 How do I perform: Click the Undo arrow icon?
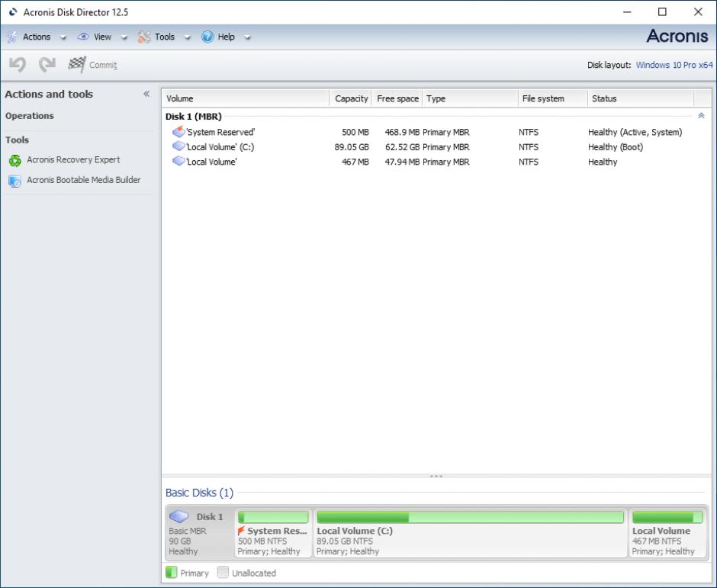click(x=18, y=65)
